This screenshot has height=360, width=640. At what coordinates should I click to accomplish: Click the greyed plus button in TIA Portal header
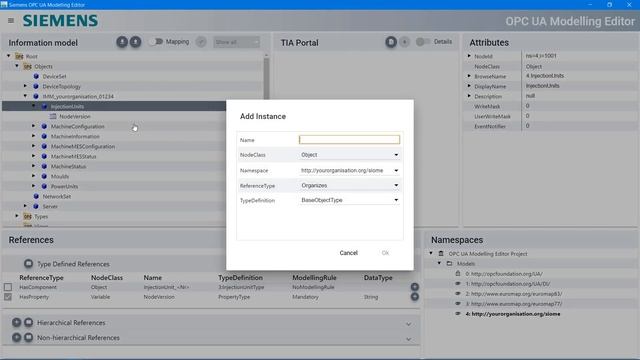tap(404, 42)
